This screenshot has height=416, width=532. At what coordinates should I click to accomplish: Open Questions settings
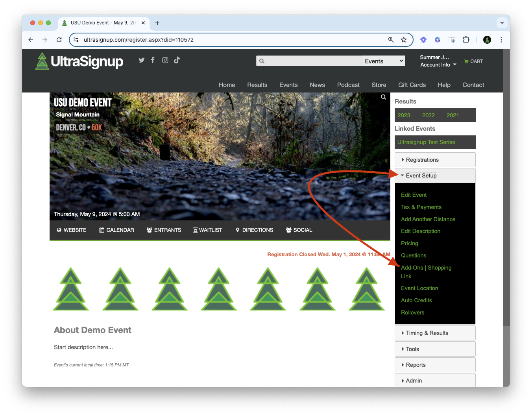pyautogui.click(x=414, y=255)
